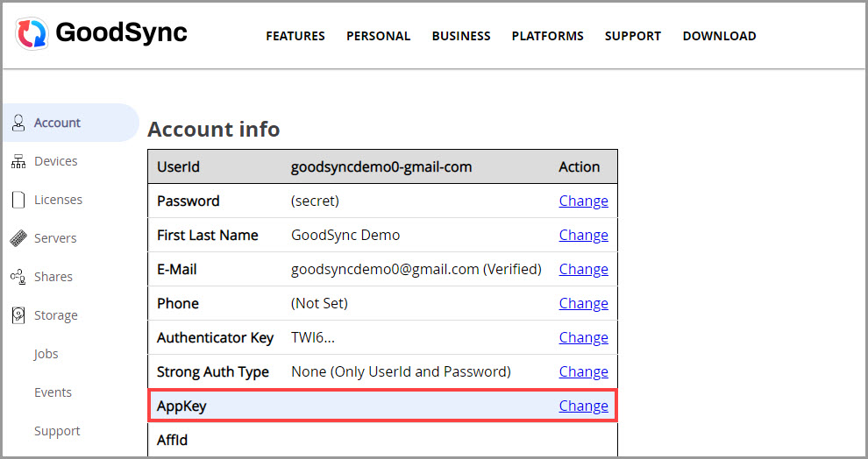Click the 'Phone' row label
868x459 pixels.
(178, 304)
